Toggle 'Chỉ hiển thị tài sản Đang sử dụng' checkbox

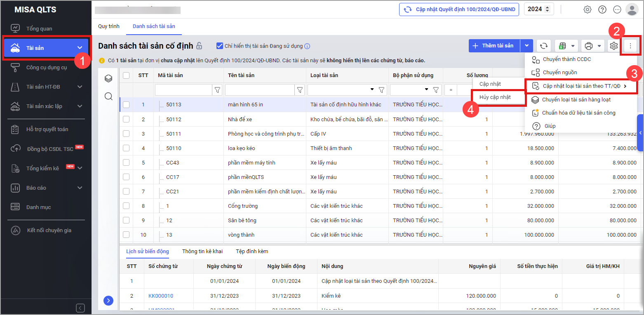point(220,46)
